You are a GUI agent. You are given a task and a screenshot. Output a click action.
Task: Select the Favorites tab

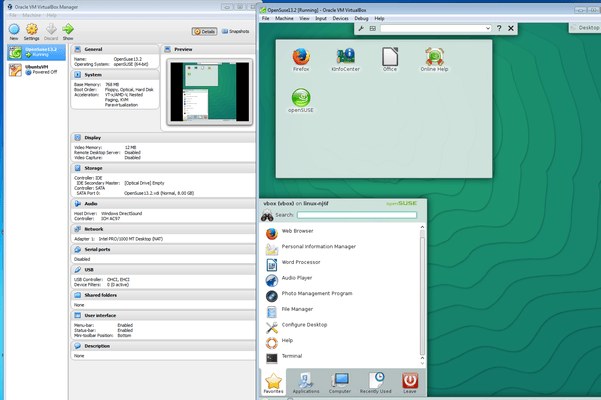[273, 383]
